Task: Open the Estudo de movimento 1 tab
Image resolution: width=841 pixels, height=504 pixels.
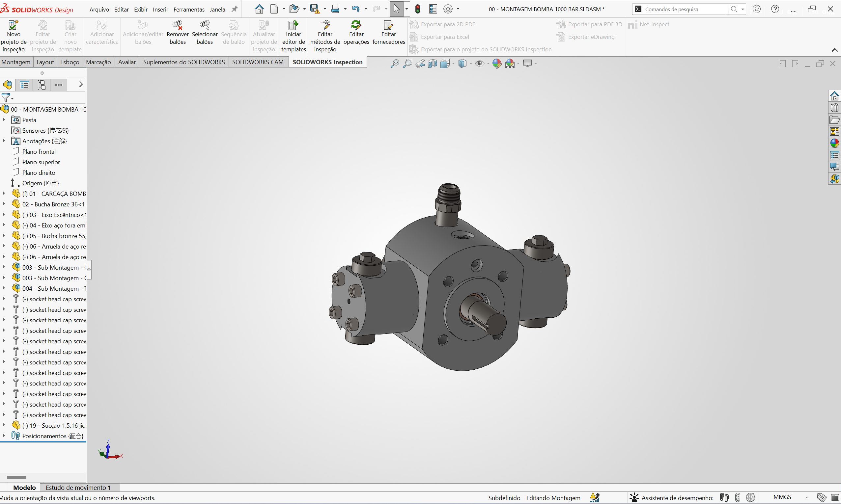Action: [78, 488]
